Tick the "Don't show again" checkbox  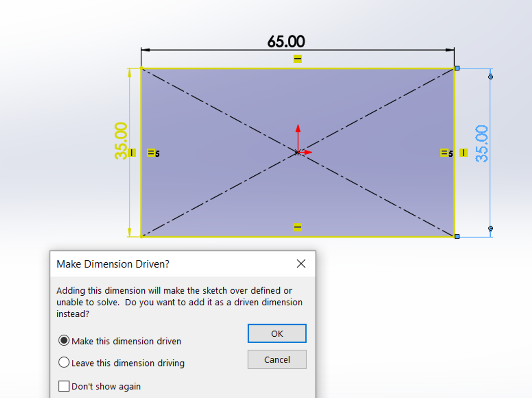pyautogui.click(x=64, y=386)
